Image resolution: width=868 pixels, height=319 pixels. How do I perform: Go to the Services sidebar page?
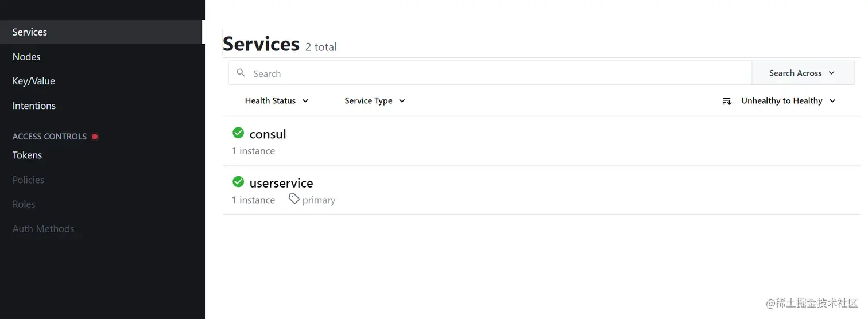click(x=30, y=32)
